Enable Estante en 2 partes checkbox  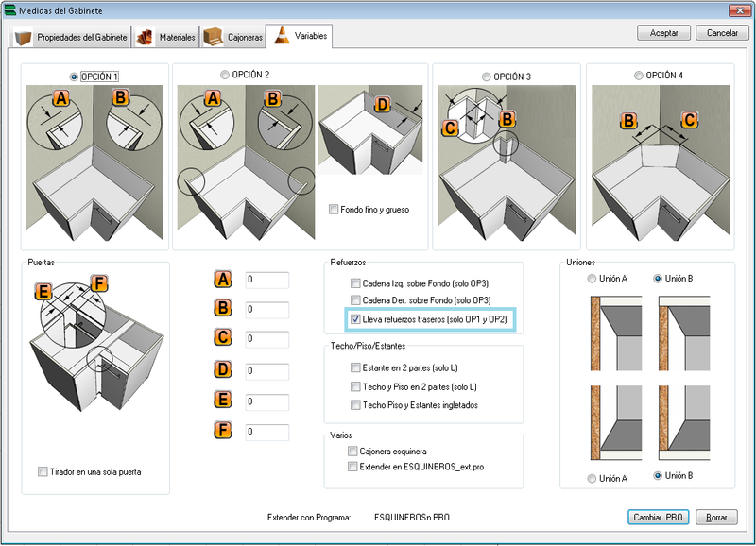point(355,367)
